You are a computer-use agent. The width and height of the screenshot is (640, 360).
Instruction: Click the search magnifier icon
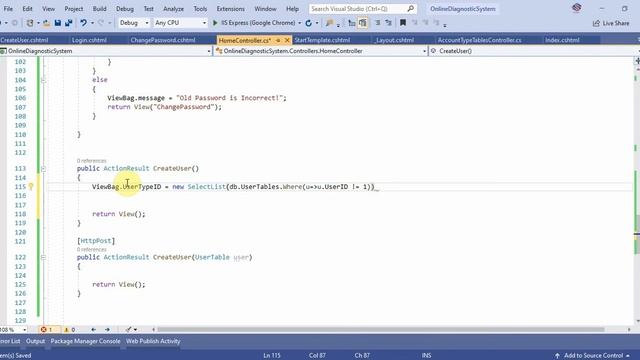pyautogui.click(x=411, y=9)
